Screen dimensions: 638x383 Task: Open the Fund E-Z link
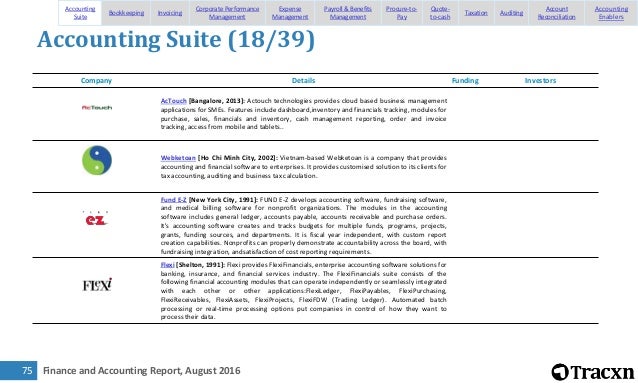point(173,200)
